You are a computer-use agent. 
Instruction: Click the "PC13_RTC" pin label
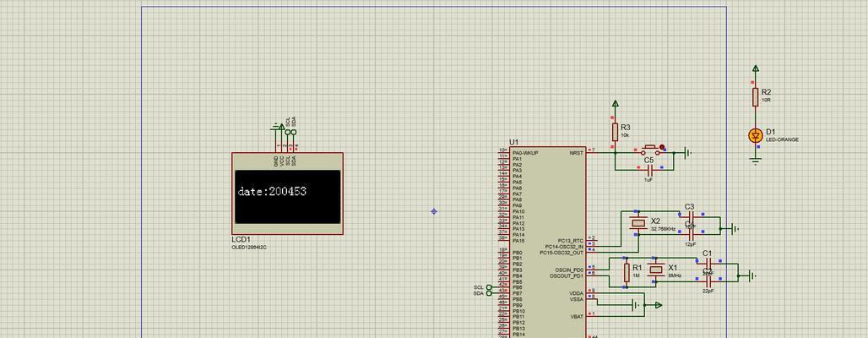[572, 241]
